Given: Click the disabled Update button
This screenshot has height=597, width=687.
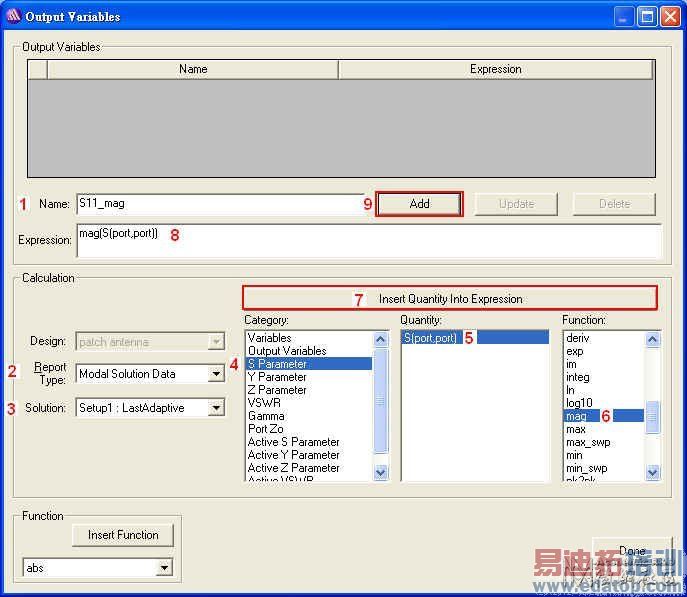Looking at the screenshot, I should (x=516, y=204).
